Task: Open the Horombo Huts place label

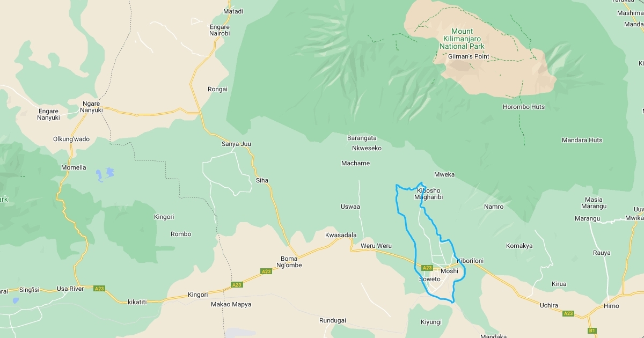Action: tap(523, 107)
